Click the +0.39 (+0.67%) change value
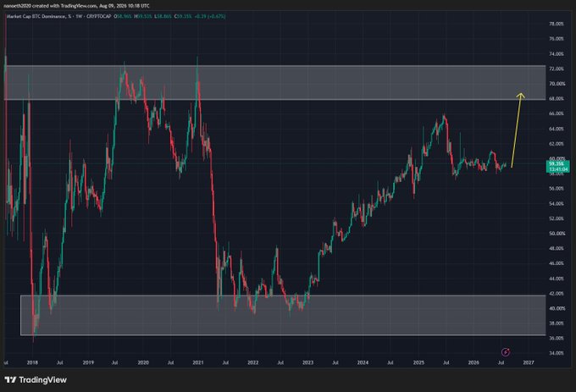This screenshot has width=576, height=392. pos(210,17)
